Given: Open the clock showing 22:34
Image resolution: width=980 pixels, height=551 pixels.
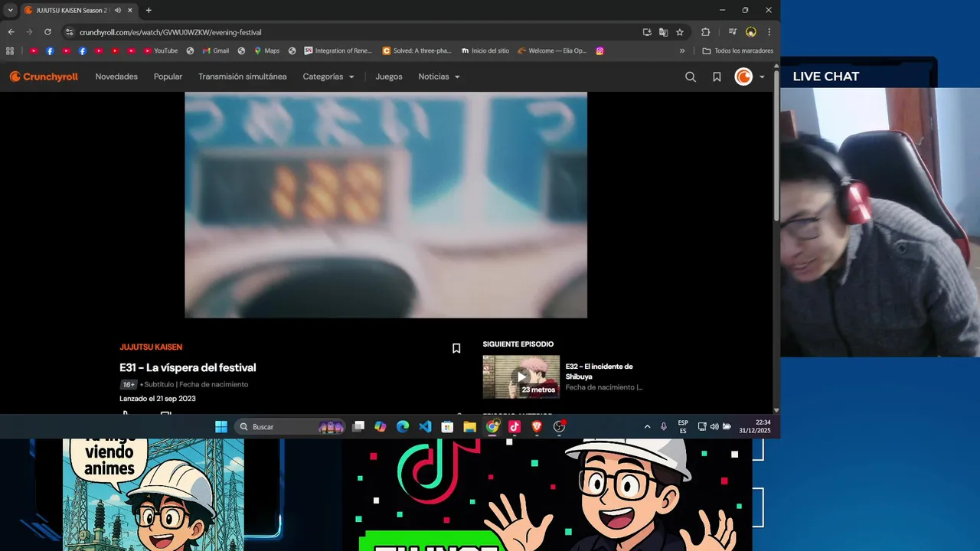Looking at the screenshot, I should [x=755, y=426].
